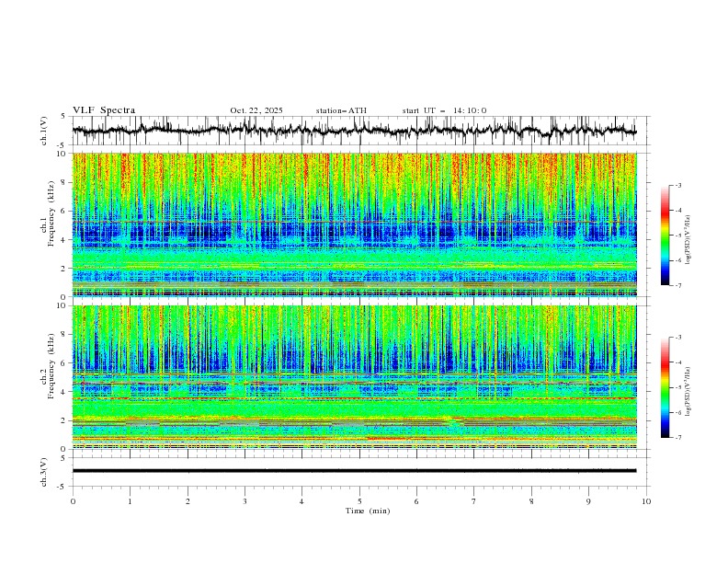Click time axis tick label "3"
This screenshot has width=728, height=563.
tap(245, 501)
